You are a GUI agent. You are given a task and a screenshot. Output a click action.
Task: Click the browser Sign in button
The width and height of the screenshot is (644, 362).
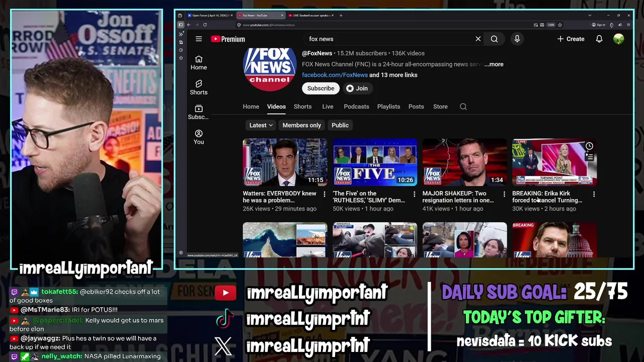(599, 25)
